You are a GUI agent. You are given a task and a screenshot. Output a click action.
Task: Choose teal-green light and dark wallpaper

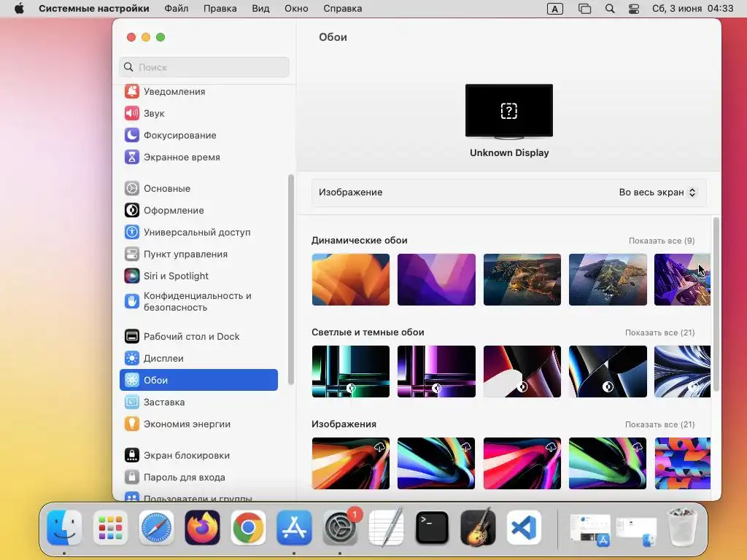click(351, 371)
